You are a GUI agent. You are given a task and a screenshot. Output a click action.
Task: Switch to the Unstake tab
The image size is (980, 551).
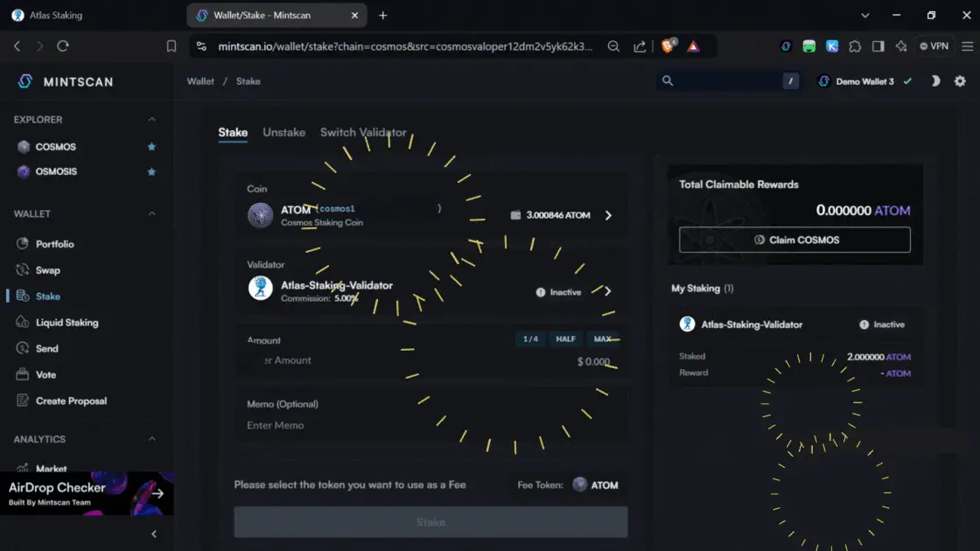click(x=283, y=132)
